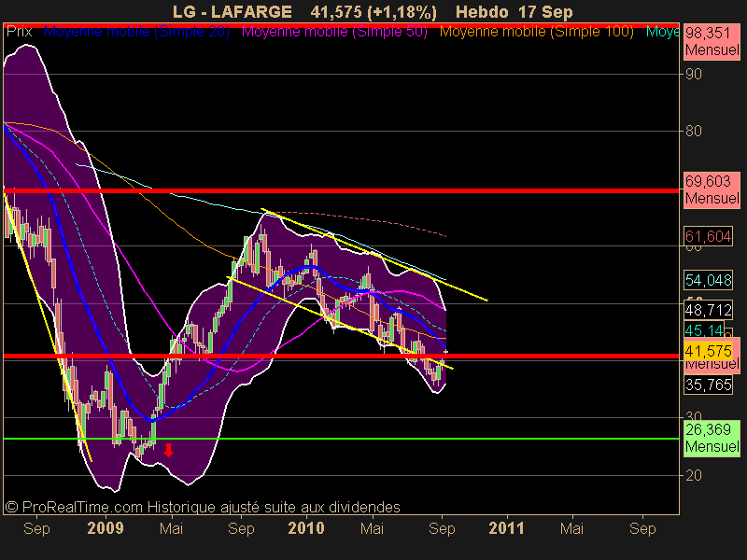The image size is (747, 560).
Task: Select Moyenne mobile (Simple 50) legend
Action: 334,32
